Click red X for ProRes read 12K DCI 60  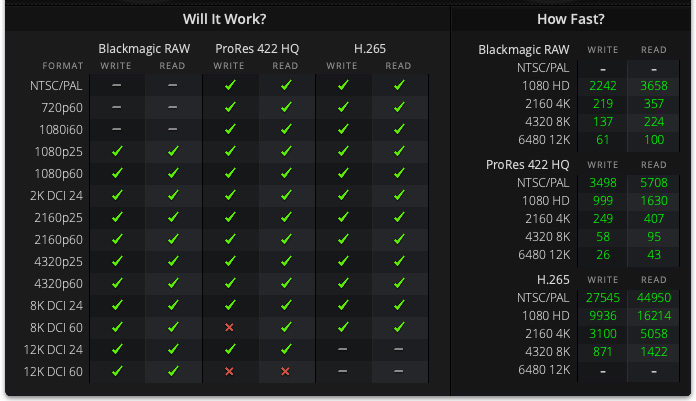click(285, 371)
